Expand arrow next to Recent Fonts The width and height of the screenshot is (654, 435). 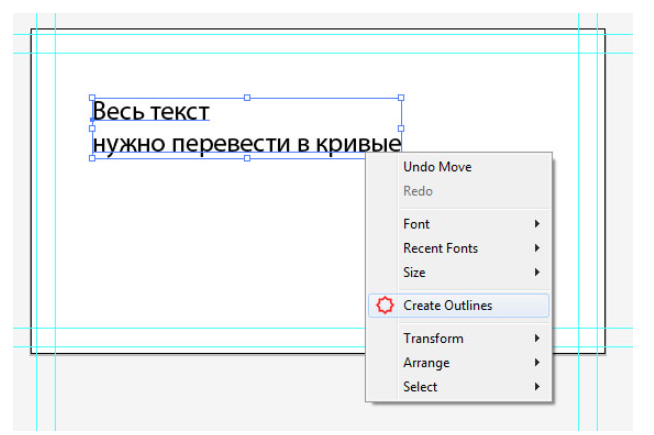click(537, 249)
